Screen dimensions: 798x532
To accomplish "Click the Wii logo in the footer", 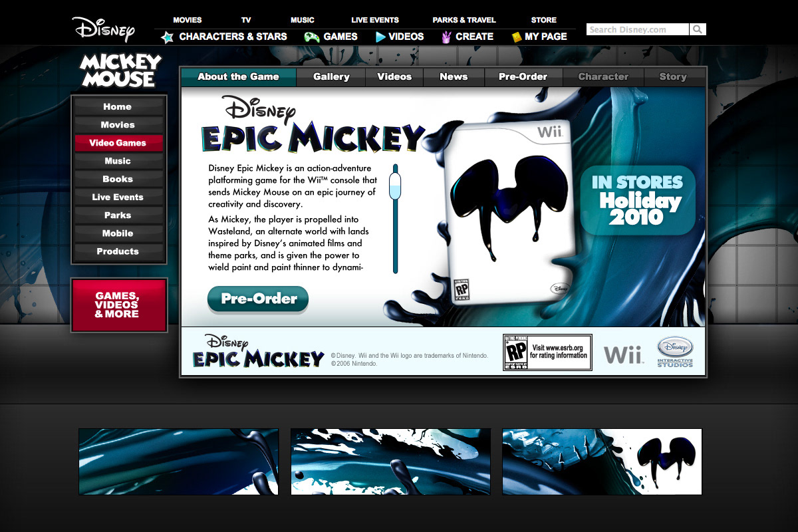I will [x=623, y=354].
